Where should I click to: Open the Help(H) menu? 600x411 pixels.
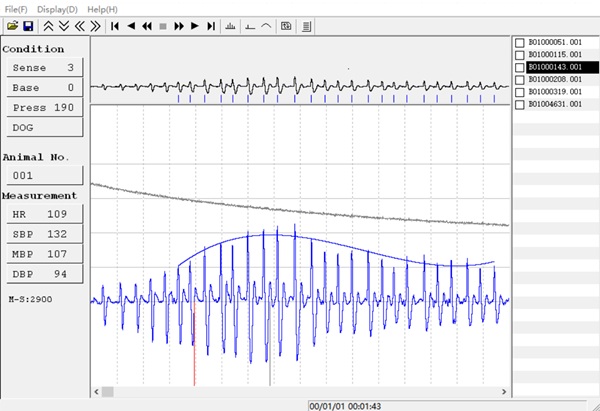(x=101, y=8)
